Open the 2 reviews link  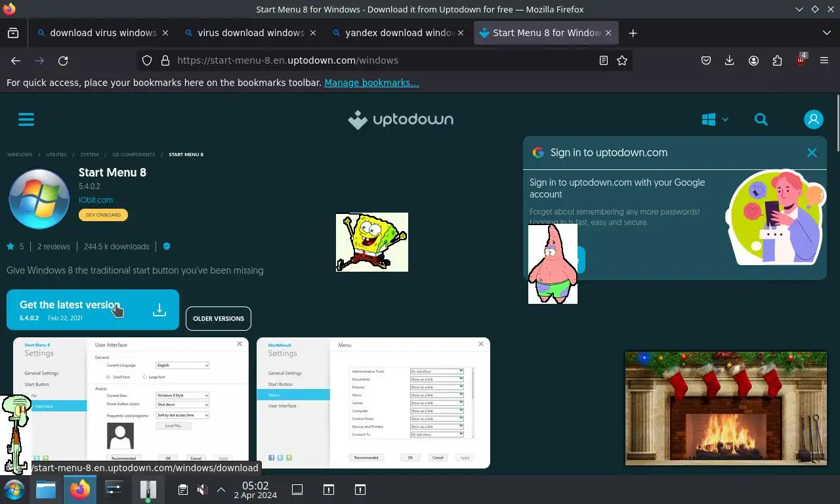54,247
